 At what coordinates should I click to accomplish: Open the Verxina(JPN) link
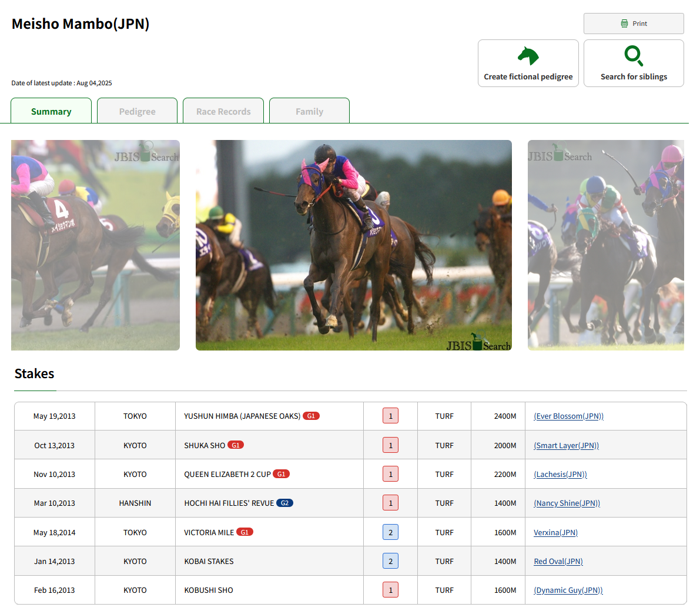tap(556, 533)
